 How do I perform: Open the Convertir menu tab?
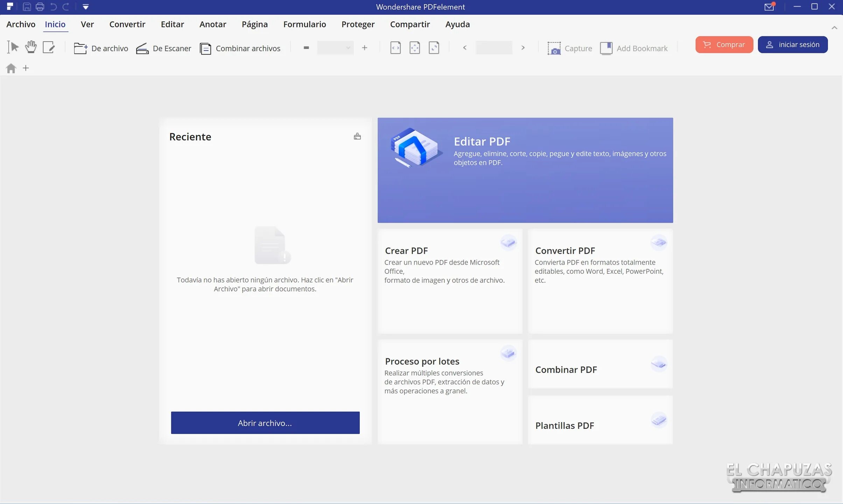(127, 24)
